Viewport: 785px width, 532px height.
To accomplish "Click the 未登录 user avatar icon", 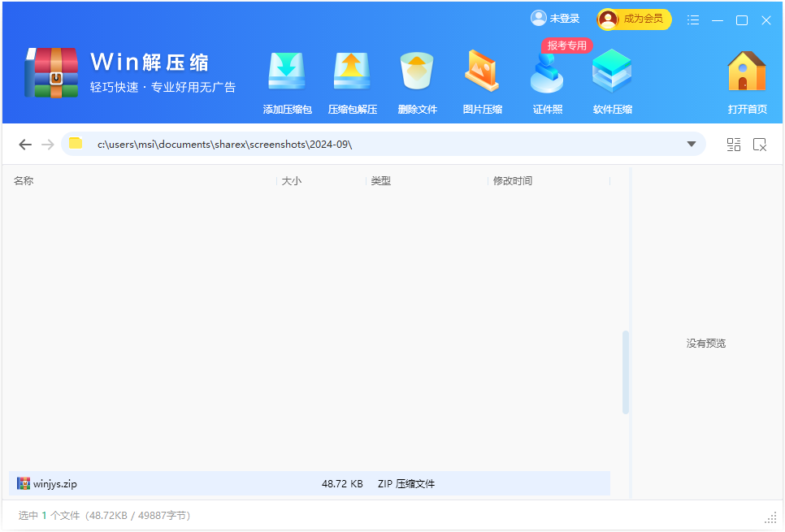I will click(x=539, y=18).
